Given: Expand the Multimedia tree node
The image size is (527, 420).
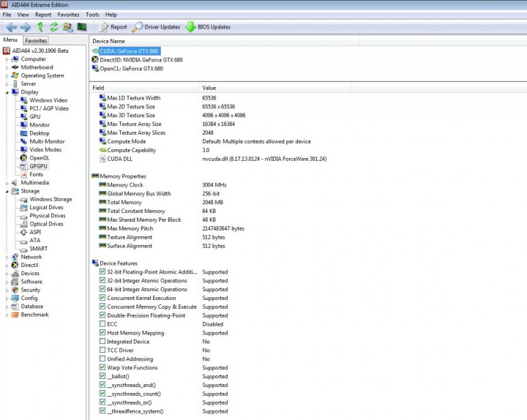Looking at the screenshot, I should pyautogui.click(x=7, y=183).
